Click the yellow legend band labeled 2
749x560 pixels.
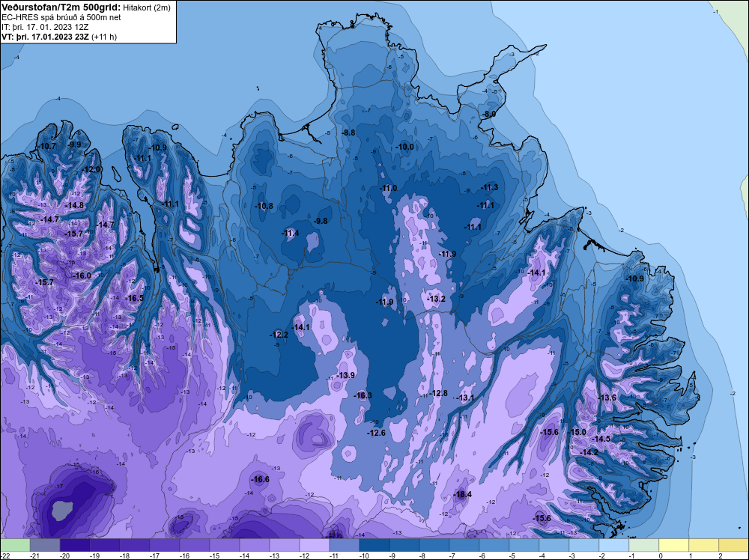[x=734, y=545]
